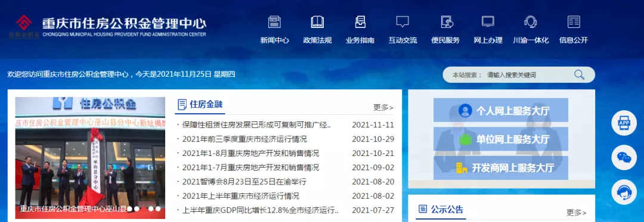This screenshot has width=644, height=222.
Task: Click the 公示公告 section icon
Action: pos(422,210)
